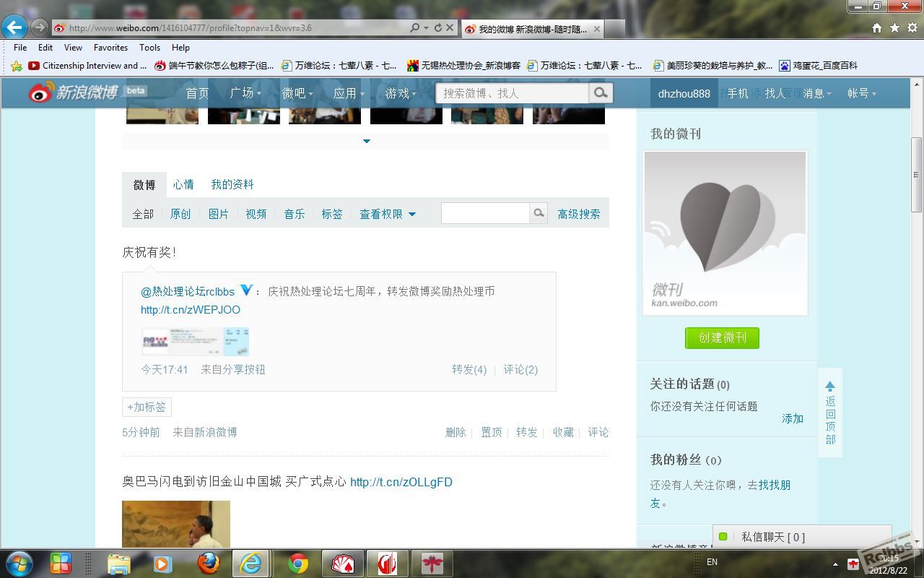Open the playing cards game in taskbar

[342, 564]
